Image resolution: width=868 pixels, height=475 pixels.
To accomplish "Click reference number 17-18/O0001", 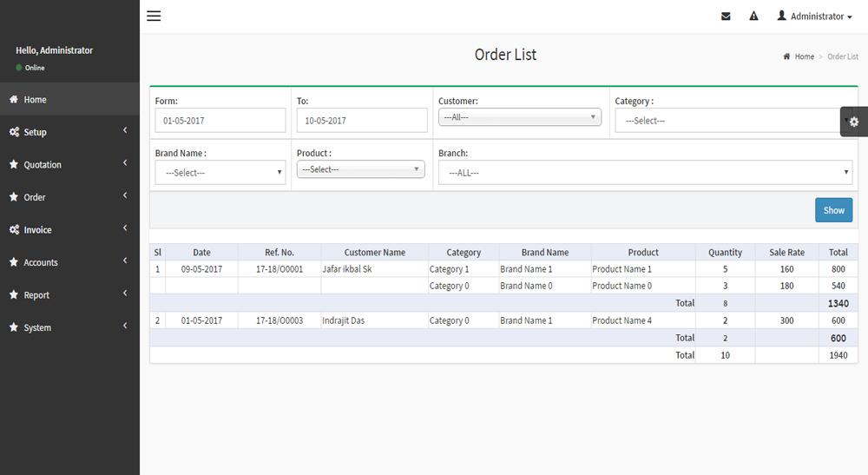I will click(279, 269).
